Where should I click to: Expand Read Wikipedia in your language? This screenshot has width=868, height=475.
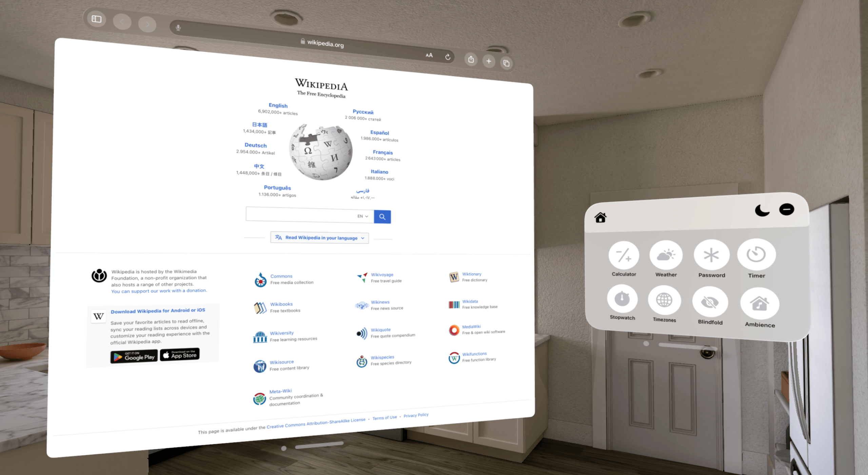321,237
